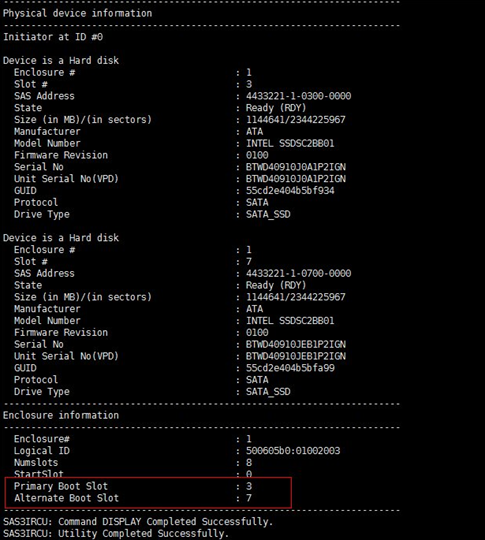
Task: Click the 'Enclosure information' heading
Action: tap(61, 415)
